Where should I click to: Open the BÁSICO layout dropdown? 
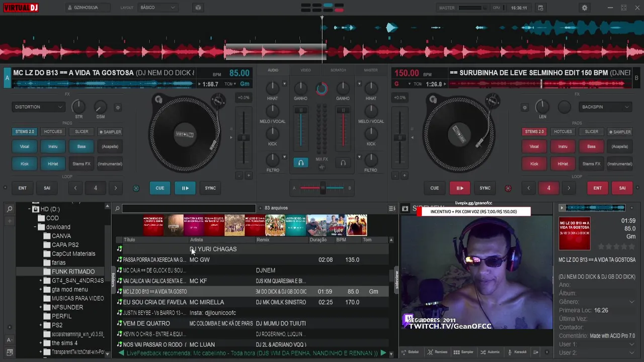tap(157, 8)
